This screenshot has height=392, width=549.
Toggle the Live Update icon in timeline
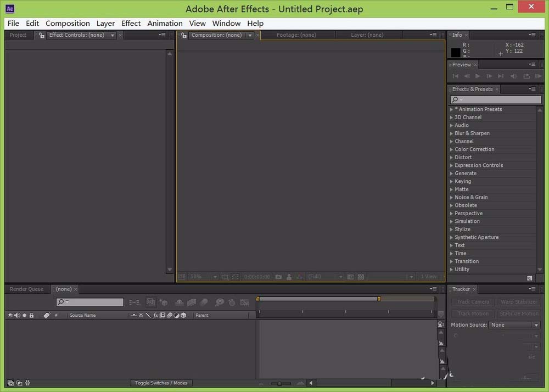point(151,302)
